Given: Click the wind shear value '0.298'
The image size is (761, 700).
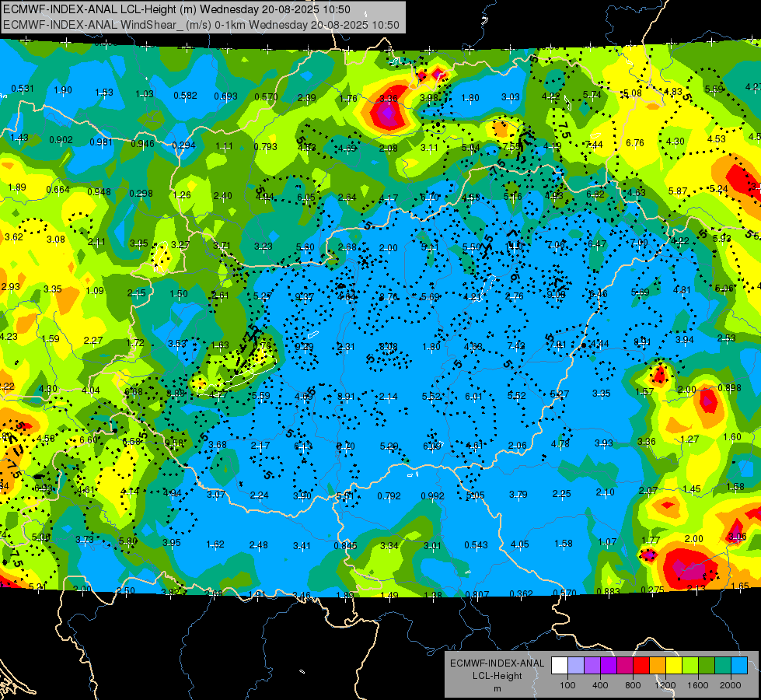Looking at the screenshot, I should click(x=141, y=194).
